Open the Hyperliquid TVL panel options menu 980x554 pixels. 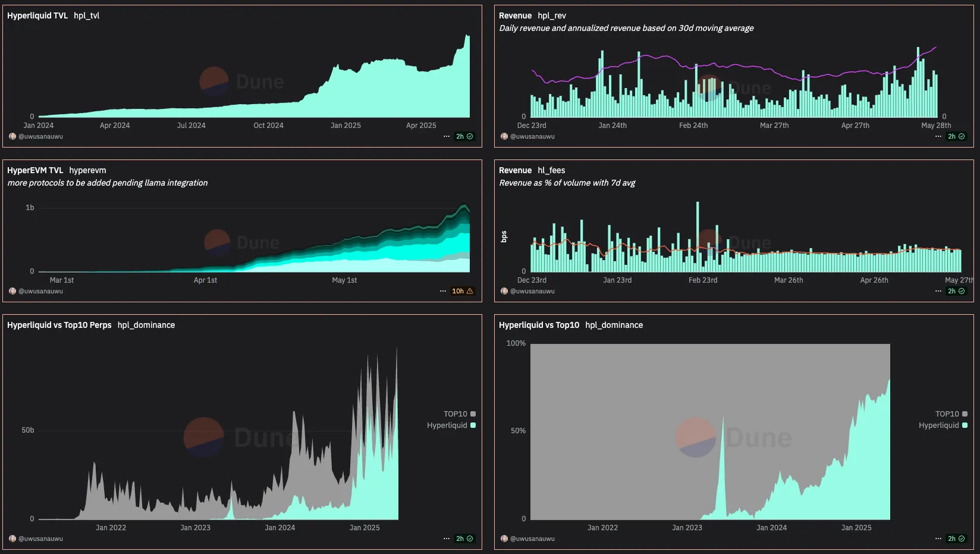[447, 136]
